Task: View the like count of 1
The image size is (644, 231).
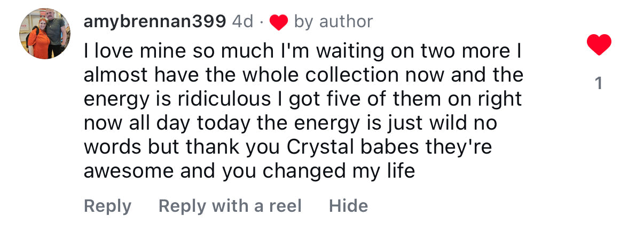Action: (x=599, y=83)
